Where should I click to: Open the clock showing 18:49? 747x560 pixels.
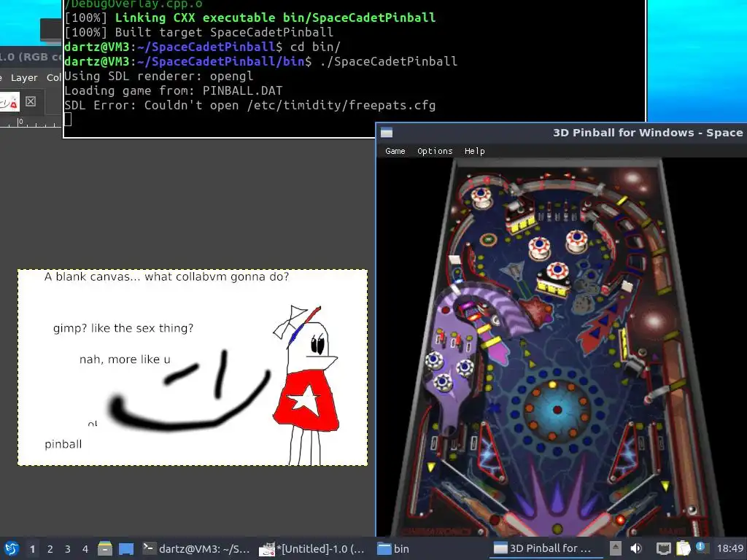pyautogui.click(x=729, y=548)
